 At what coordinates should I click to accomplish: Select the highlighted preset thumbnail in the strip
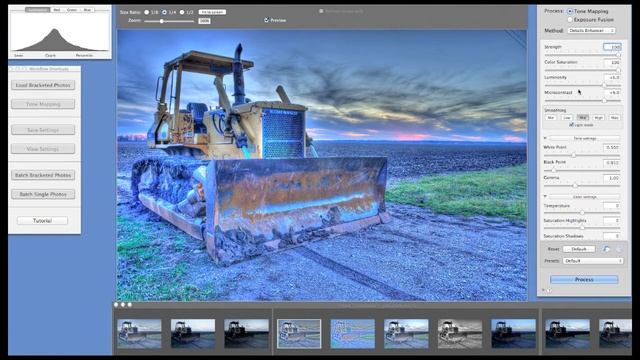point(299,334)
